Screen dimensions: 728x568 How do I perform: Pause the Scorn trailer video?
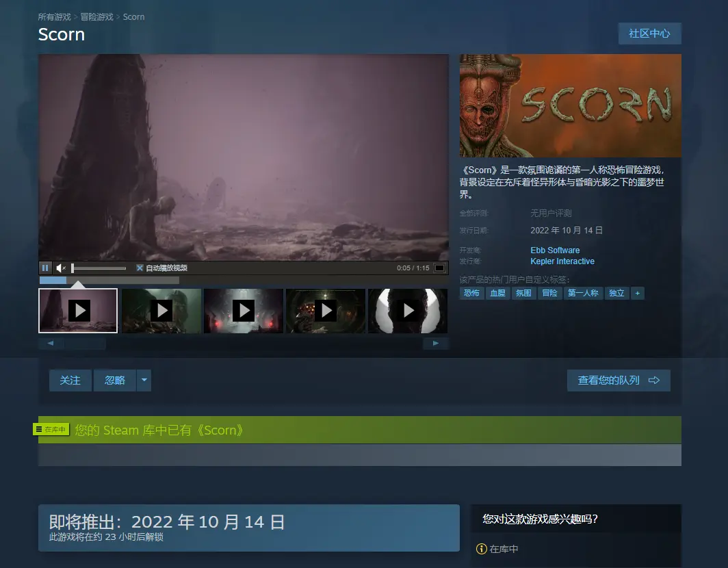pos(45,268)
